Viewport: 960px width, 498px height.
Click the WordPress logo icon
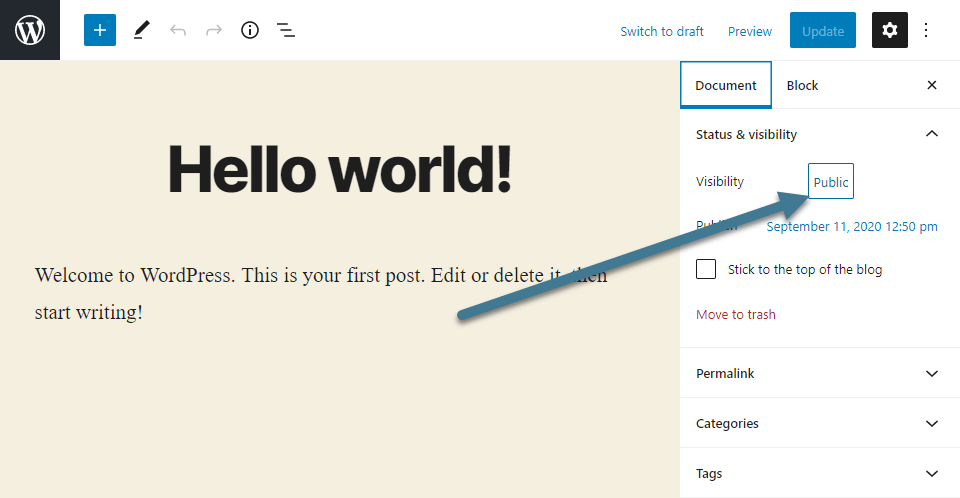(30, 30)
